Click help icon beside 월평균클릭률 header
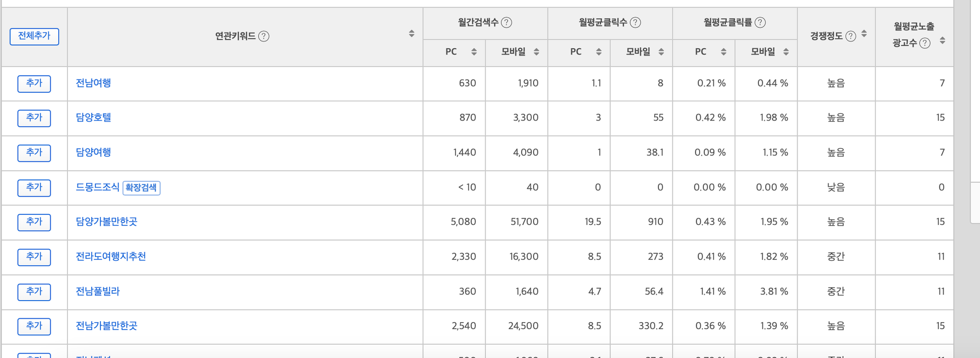 [x=760, y=22]
